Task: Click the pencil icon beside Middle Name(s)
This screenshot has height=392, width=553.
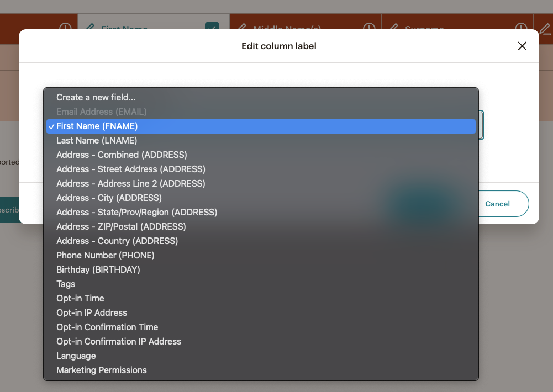Action: [x=241, y=27]
